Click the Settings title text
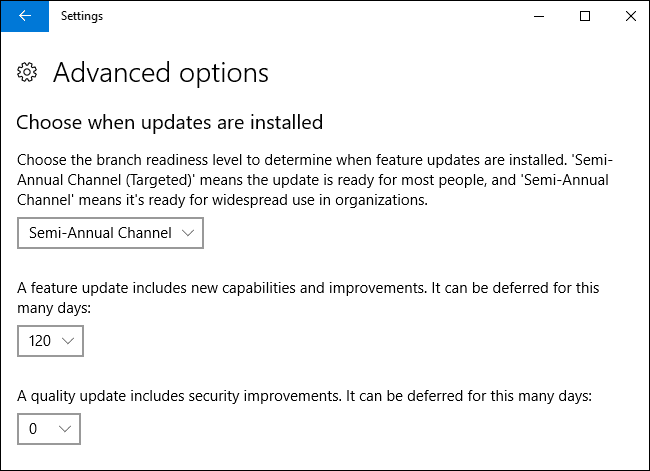Screen dimensions: 650x471 [x=82, y=16]
